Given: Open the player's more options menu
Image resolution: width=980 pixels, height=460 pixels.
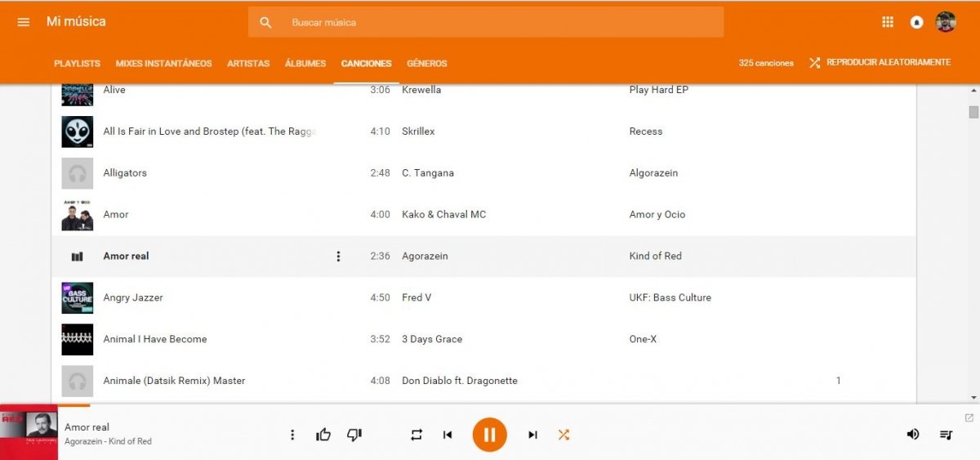Looking at the screenshot, I should [292, 435].
